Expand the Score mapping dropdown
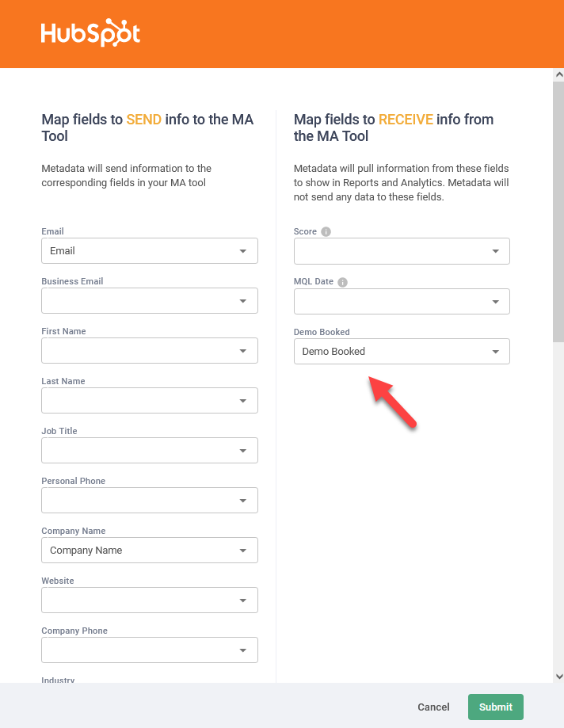The width and height of the screenshot is (564, 728). point(402,251)
